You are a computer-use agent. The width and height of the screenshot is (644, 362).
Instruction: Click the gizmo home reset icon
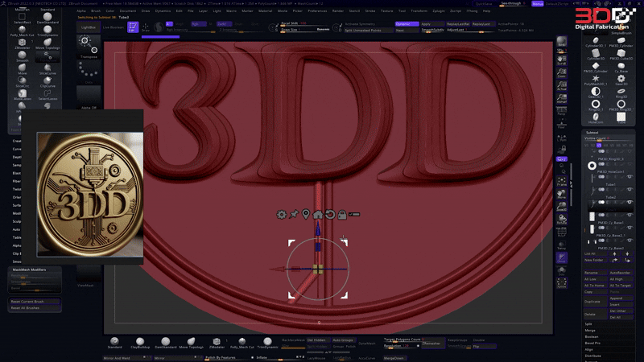(x=318, y=215)
